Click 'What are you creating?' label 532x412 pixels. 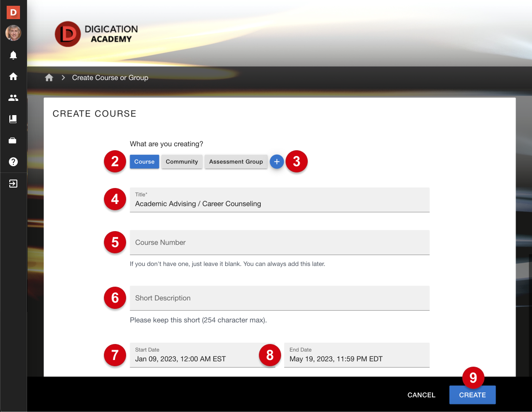[166, 144]
